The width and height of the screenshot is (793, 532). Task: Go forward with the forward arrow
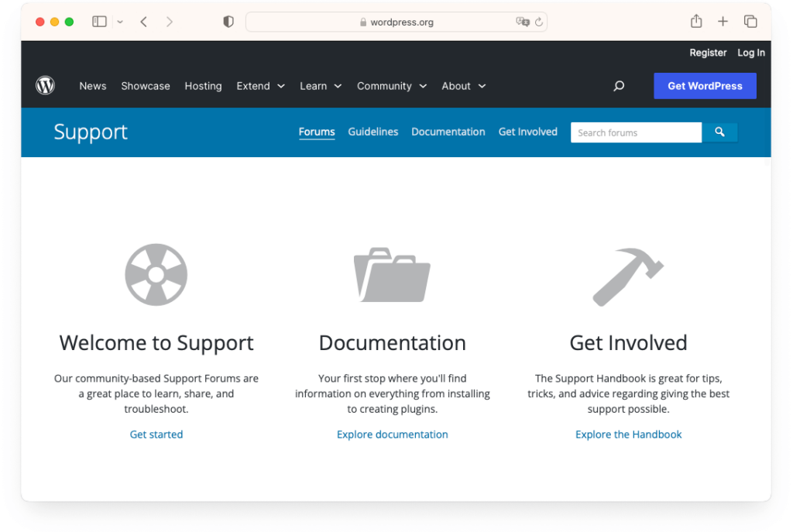pyautogui.click(x=170, y=22)
